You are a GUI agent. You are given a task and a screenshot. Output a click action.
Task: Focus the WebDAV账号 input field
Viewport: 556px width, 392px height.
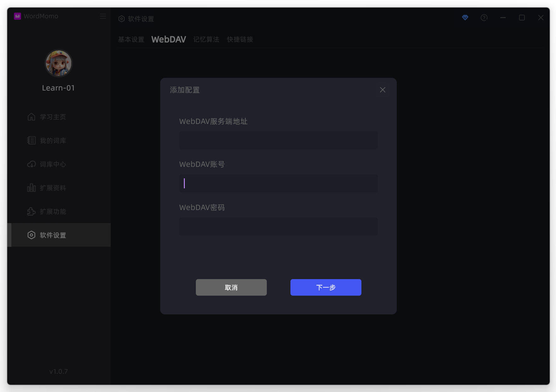(278, 183)
